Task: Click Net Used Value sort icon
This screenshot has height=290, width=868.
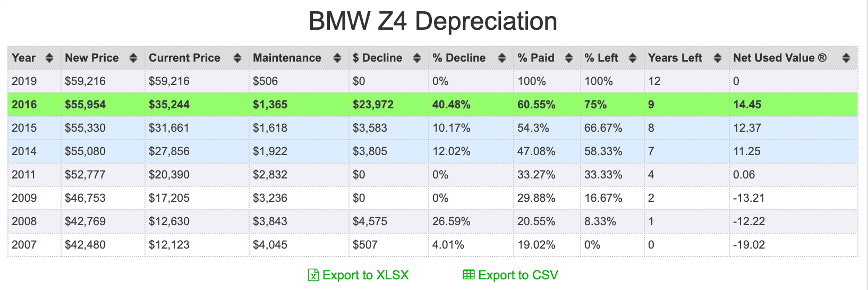Action: [x=846, y=58]
